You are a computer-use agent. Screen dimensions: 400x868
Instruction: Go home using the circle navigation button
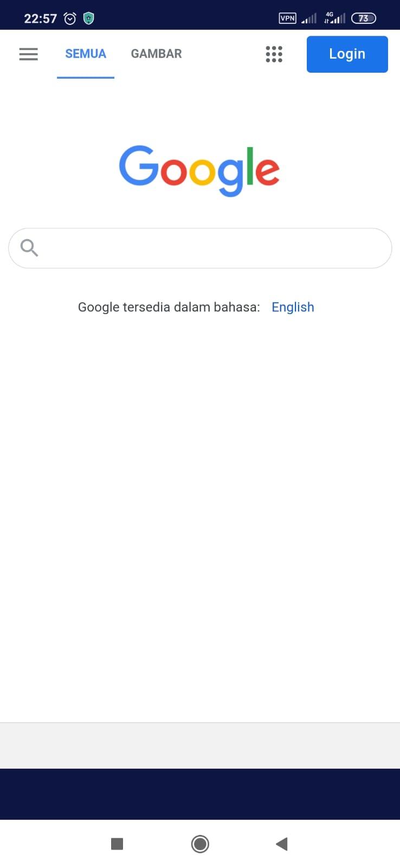pos(200,844)
